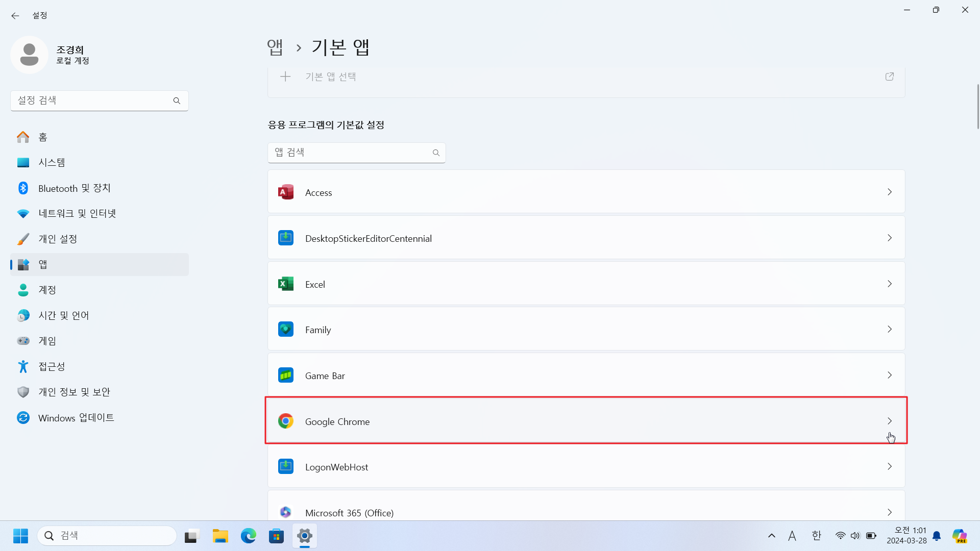
Task: Expand the Excel row chevron
Action: 890,284
